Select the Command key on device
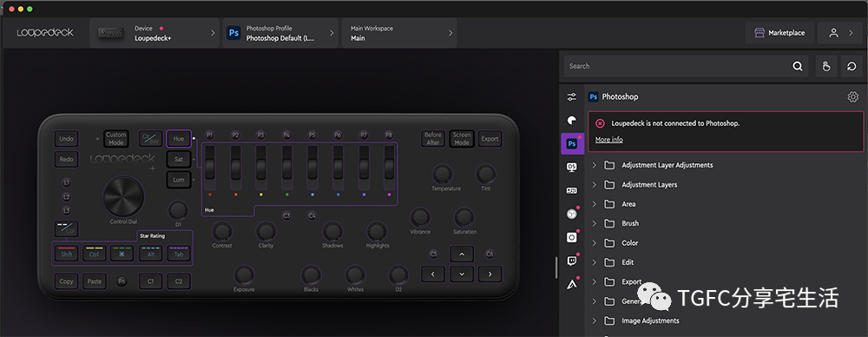 pos(122,254)
